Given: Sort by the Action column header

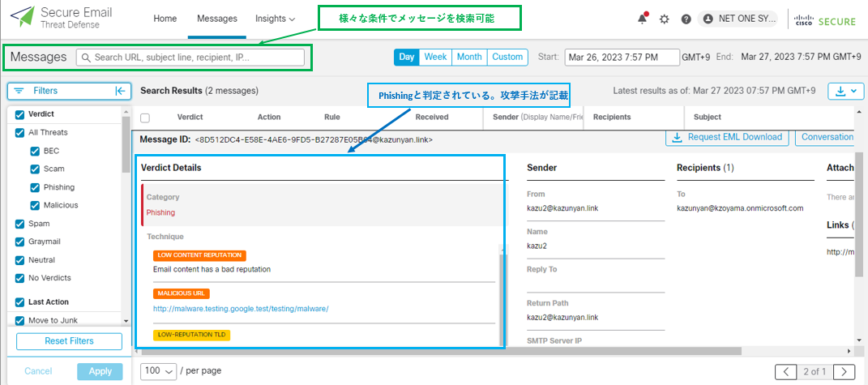Looking at the screenshot, I should pos(269,118).
